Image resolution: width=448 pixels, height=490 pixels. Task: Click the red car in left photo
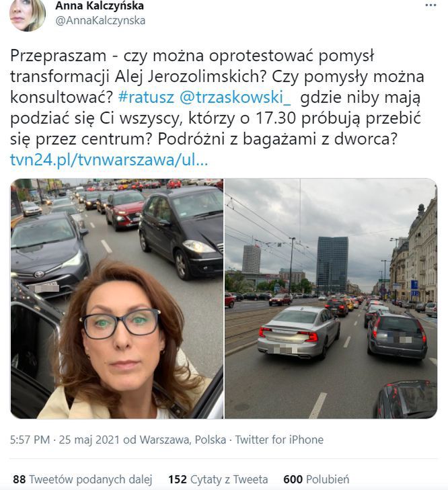124,209
